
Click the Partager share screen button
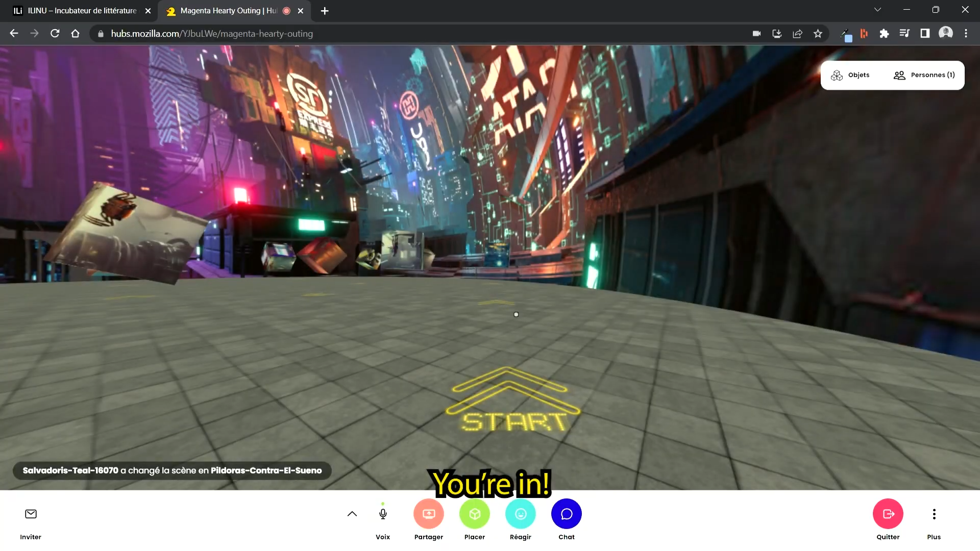click(x=429, y=514)
